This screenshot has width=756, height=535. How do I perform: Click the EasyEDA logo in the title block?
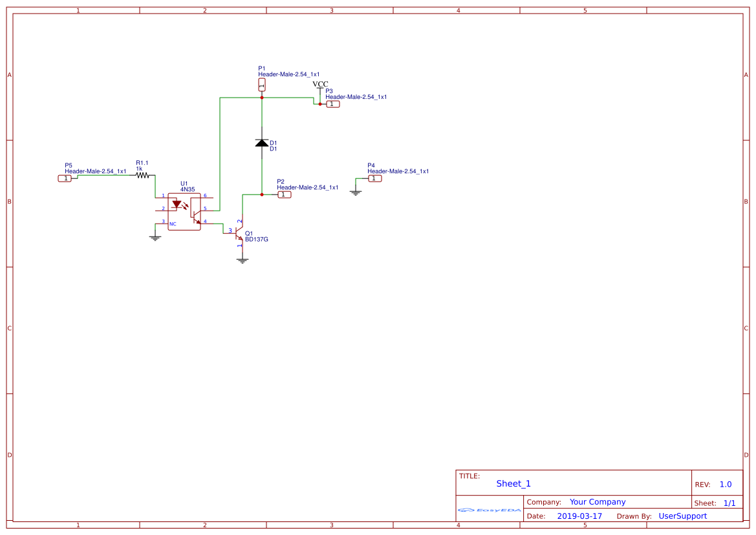tap(489, 510)
